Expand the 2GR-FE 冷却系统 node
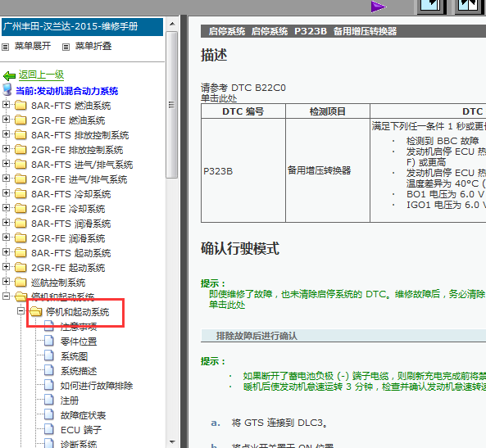The image size is (486, 448). (x=6, y=207)
